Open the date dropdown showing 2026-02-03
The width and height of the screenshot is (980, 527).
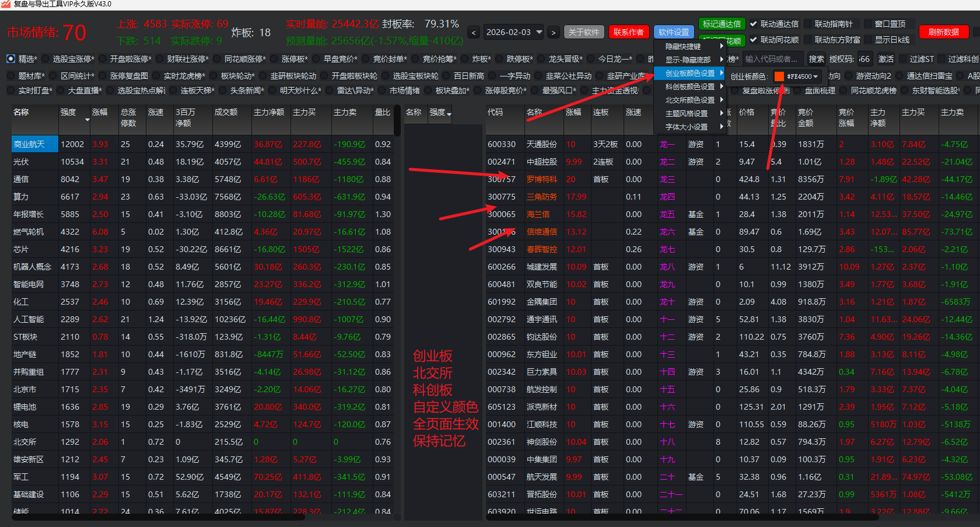pyautogui.click(x=538, y=32)
